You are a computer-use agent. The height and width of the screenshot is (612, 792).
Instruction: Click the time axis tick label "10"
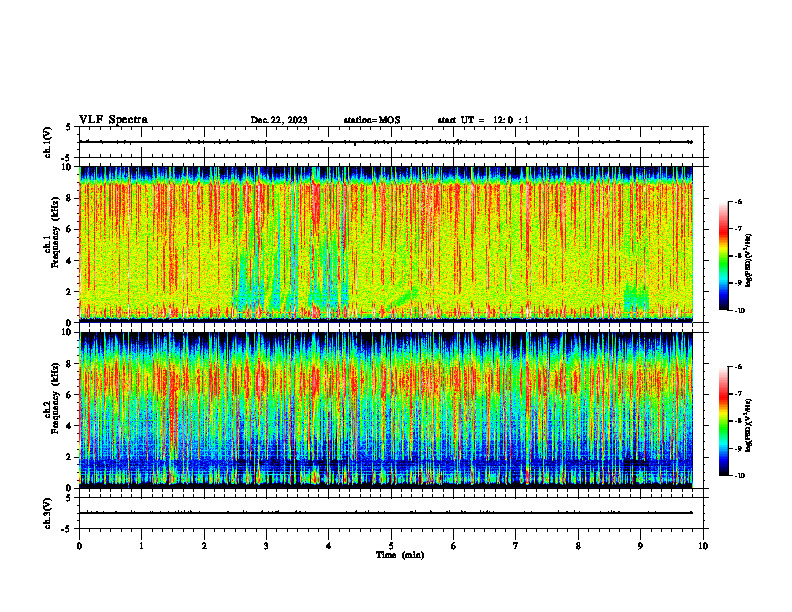(x=703, y=546)
